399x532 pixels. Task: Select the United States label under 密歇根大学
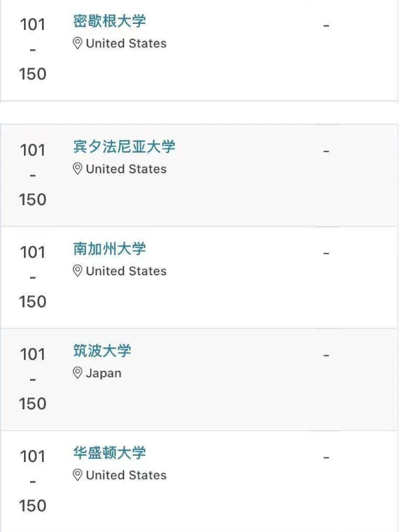pyautogui.click(x=126, y=43)
